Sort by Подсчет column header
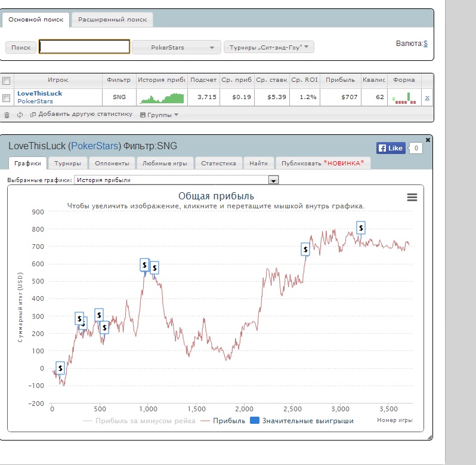 click(x=203, y=80)
